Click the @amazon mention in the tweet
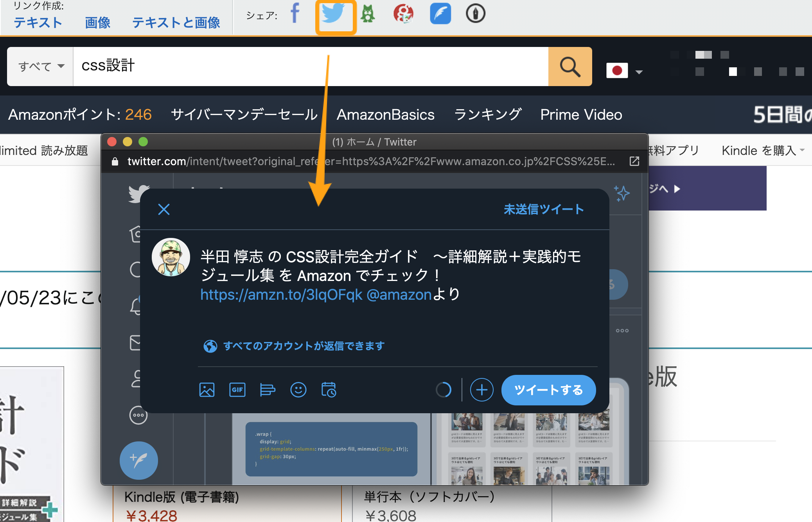The width and height of the screenshot is (812, 522). click(x=399, y=295)
